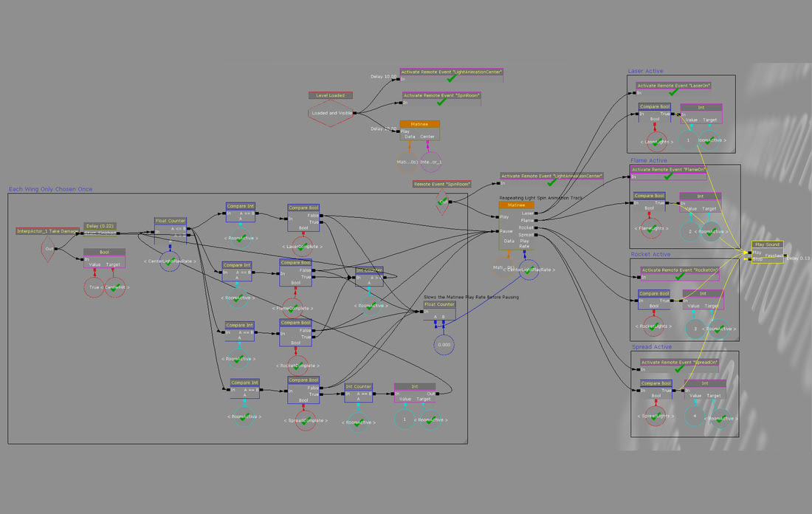The width and height of the screenshot is (812, 514).
Task: Select the Int node in Spread Active group
Action: click(705, 390)
